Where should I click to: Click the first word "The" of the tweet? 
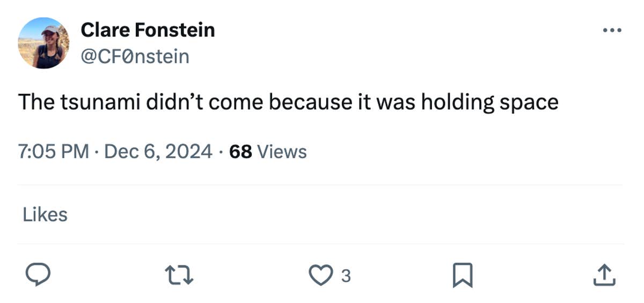(x=35, y=102)
